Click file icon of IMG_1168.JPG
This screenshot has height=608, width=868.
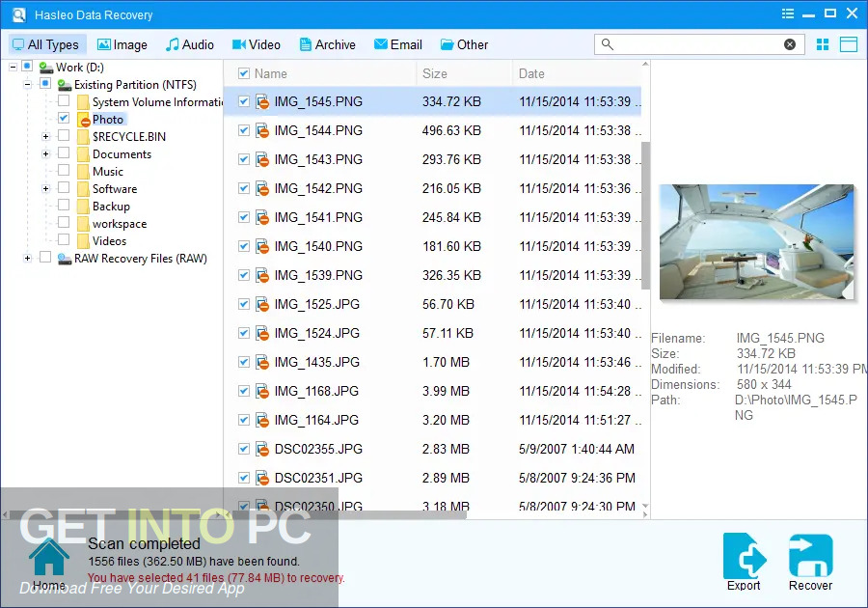tap(262, 392)
